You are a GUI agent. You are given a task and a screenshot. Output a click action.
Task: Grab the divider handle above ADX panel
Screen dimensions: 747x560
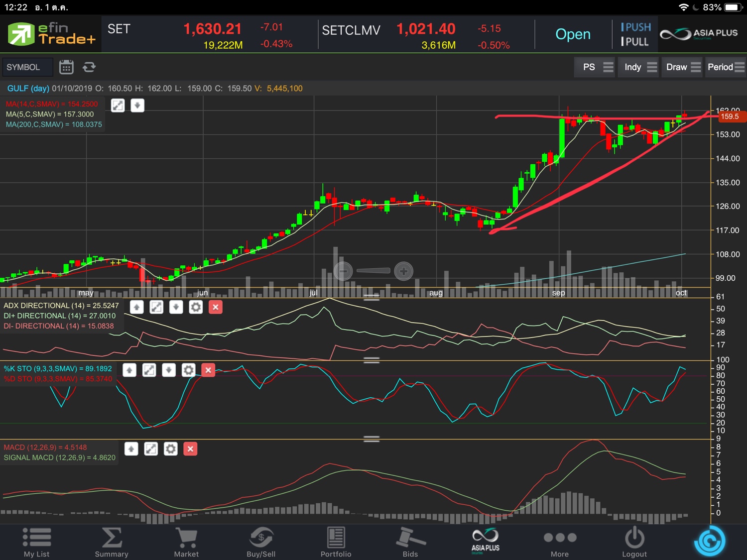click(372, 297)
